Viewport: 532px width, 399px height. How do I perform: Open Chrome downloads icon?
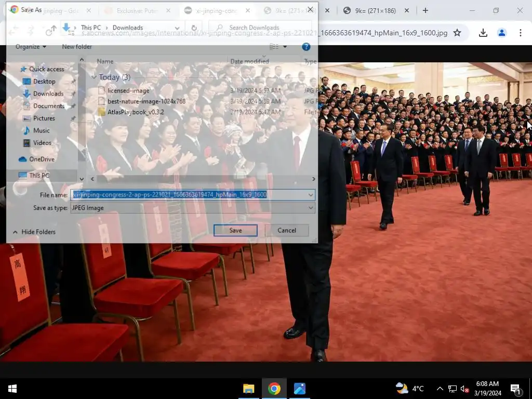[483, 33]
